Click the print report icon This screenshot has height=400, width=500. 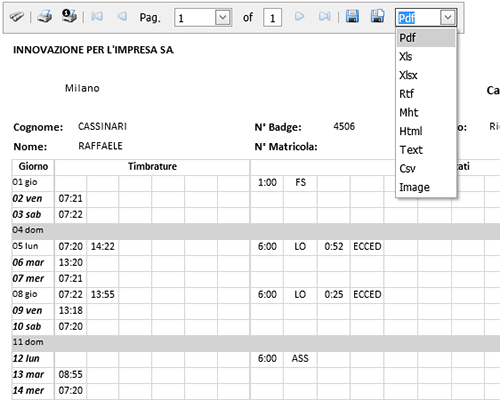pyautogui.click(x=44, y=17)
